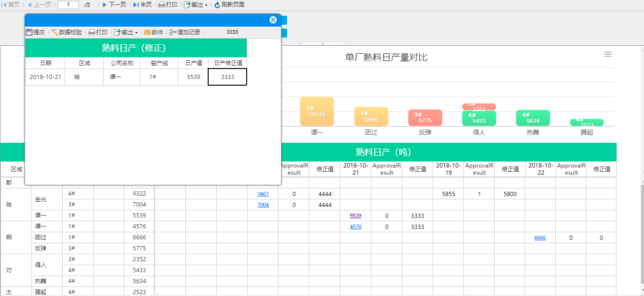Open the chart hamburger menu icon
The image size is (644, 296).
tap(608, 54)
